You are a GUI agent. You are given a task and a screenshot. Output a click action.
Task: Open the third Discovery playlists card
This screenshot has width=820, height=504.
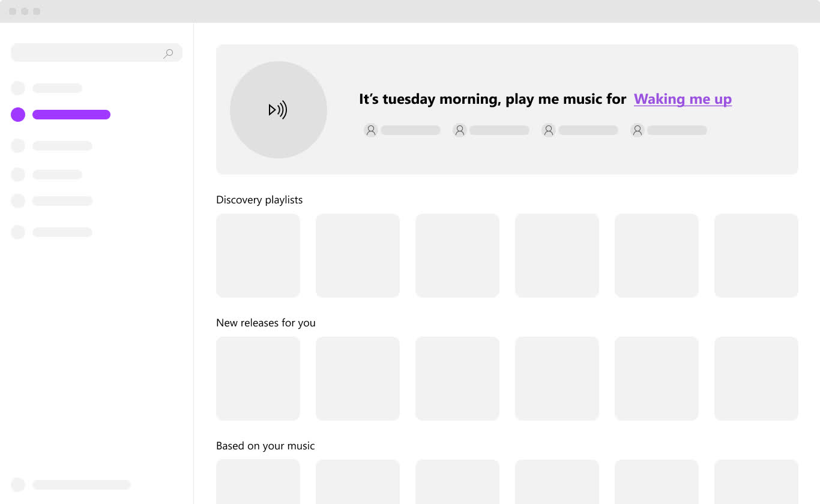pos(457,256)
